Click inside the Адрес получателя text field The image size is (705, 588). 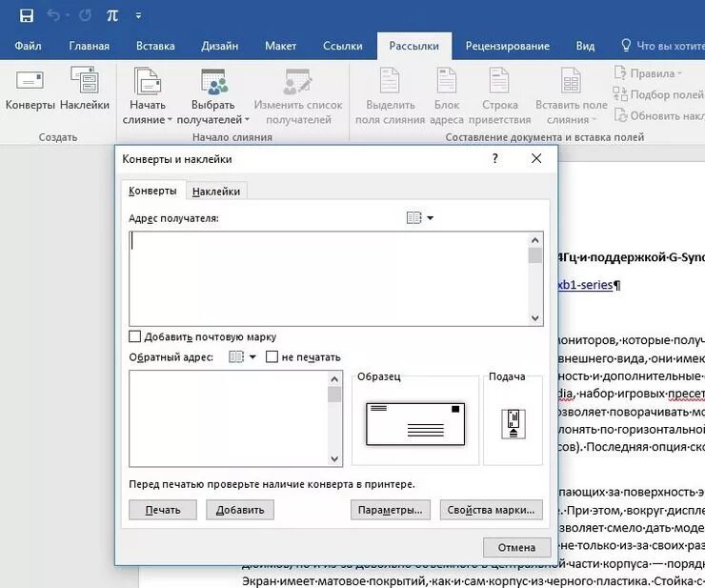click(329, 278)
